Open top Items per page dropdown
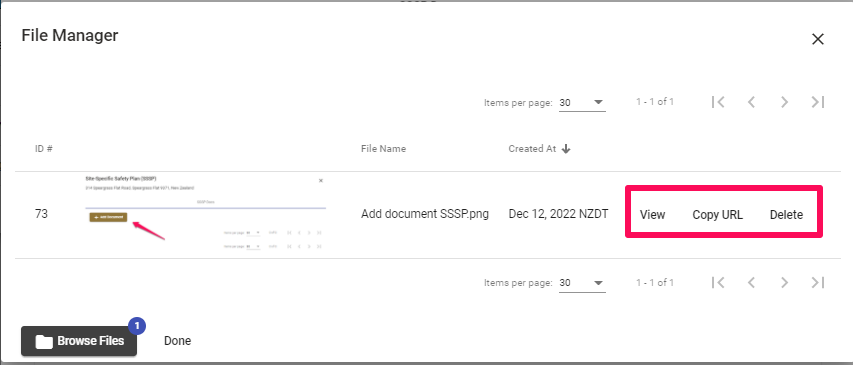 (582, 102)
